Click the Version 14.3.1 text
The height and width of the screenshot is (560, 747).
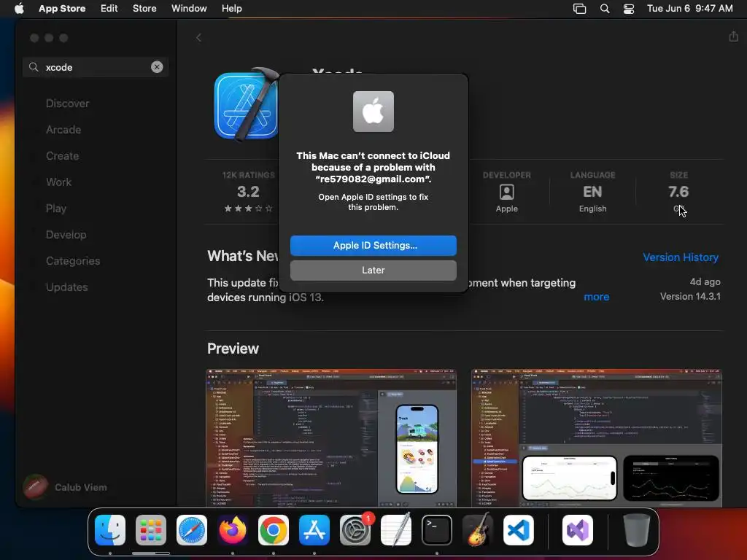pos(690,296)
